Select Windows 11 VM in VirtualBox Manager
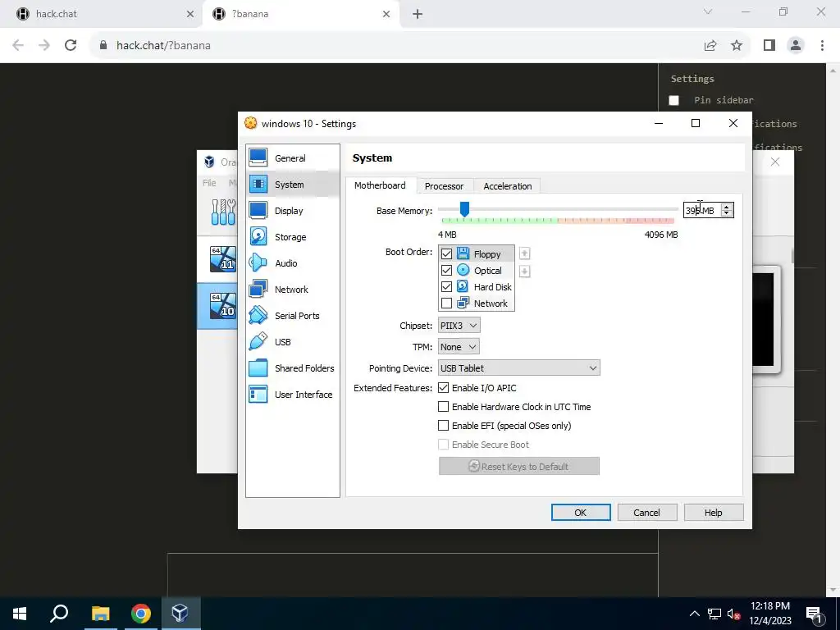 [223, 259]
